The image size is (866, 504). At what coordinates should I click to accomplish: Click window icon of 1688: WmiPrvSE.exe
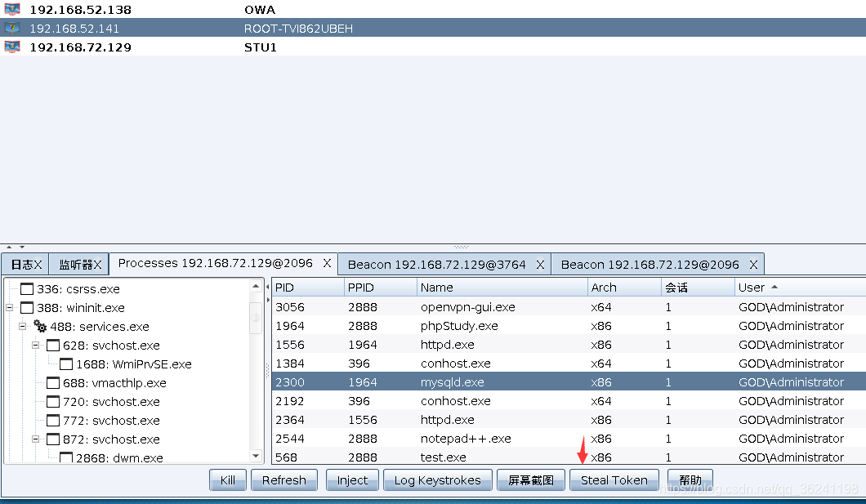coord(65,364)
